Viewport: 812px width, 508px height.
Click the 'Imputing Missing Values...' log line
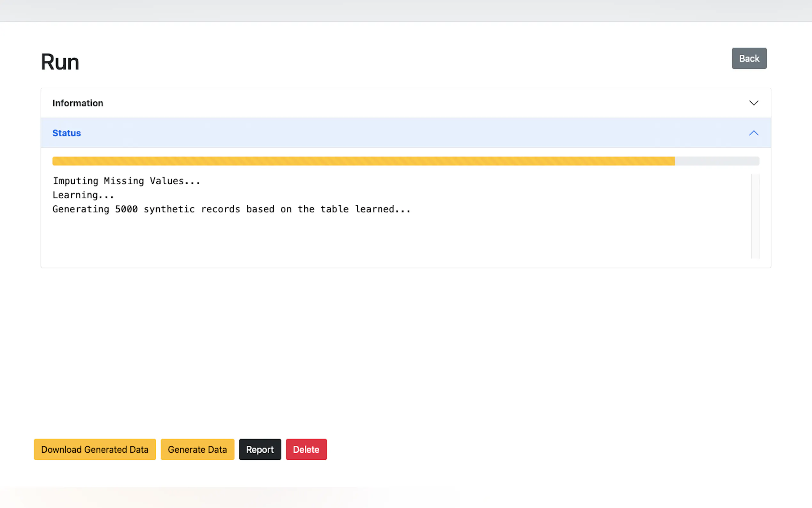point(127,181)
